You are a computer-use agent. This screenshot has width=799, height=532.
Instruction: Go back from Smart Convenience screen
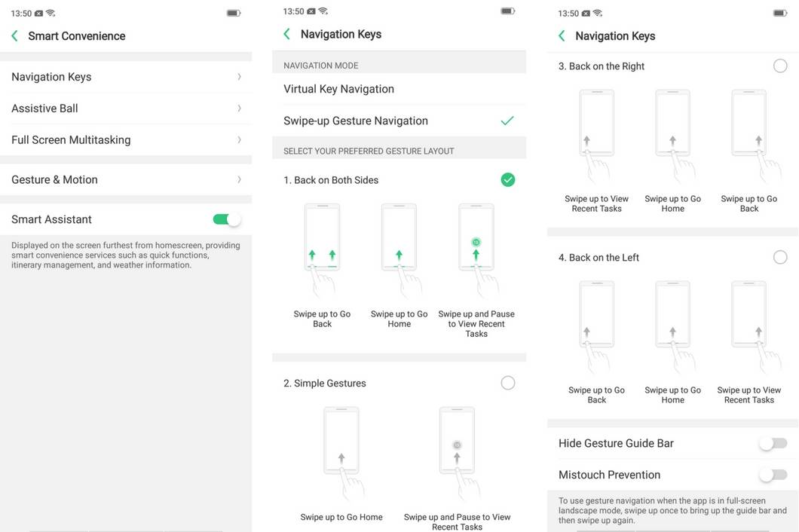(x=15, y=35)
